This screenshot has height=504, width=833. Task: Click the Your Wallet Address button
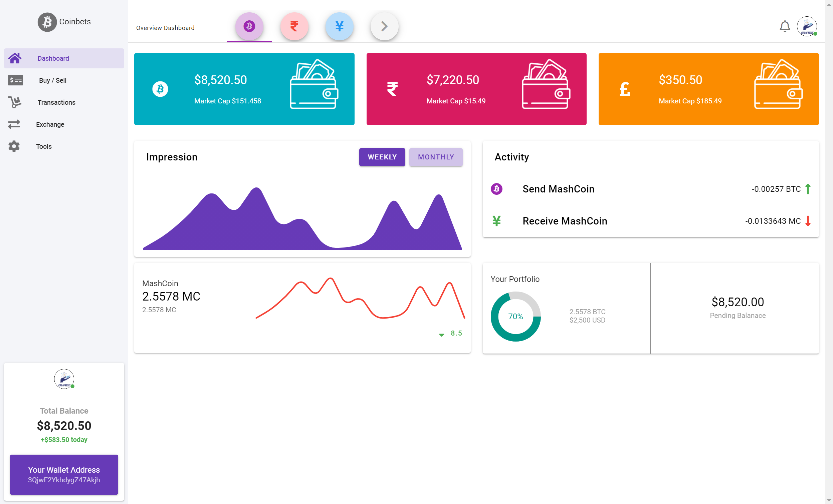coord(64,474)
